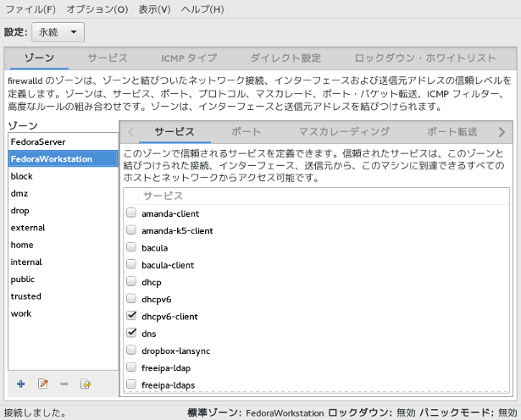Click 標準ゾーン: FedoraWorkstation in status bar
Image resolution: width=521 pixels, height=420 pixels.
click(256, 412)
